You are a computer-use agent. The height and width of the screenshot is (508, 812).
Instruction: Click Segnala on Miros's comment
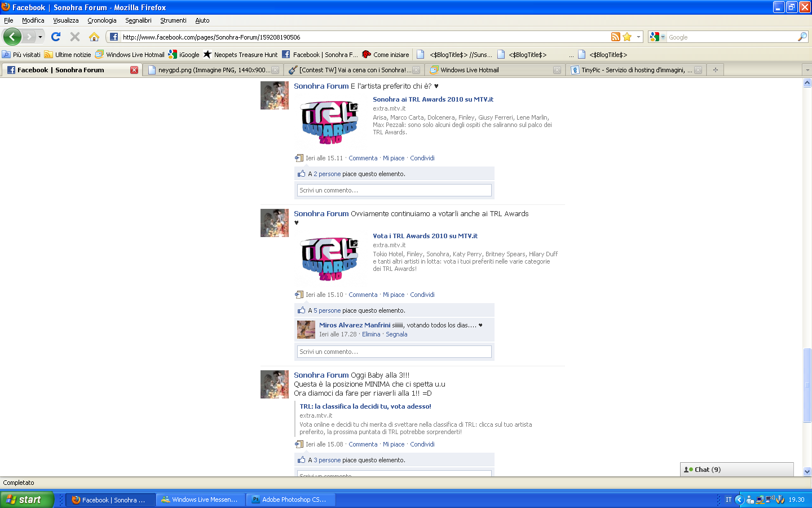396,334
